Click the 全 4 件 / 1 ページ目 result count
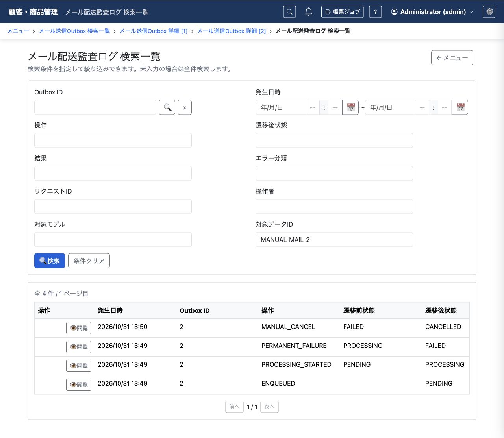 pyautogui.click(x=61, y=294)
